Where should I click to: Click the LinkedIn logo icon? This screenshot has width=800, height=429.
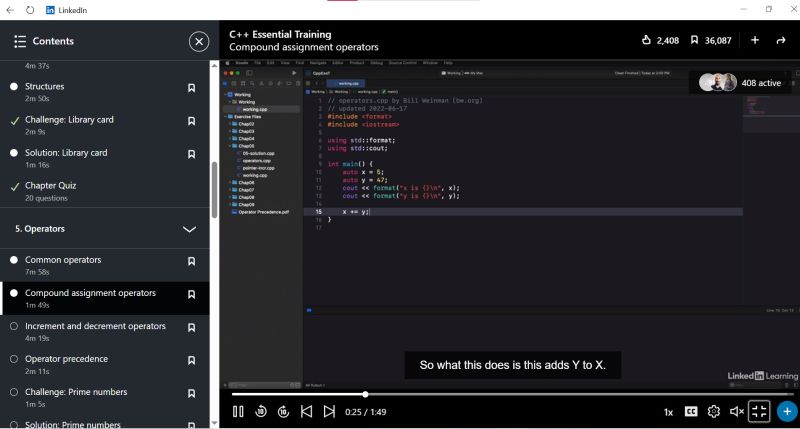tap(50, 10)
